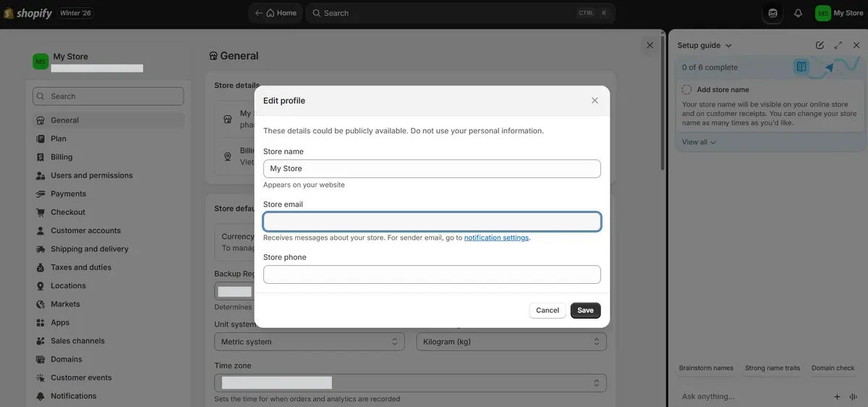
Task: Click the Store email input field
Action: (x=432, y=222)
